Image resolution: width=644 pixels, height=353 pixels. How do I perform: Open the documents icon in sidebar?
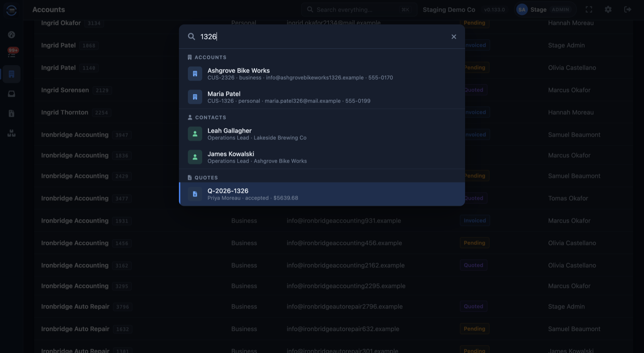[11, 114]
